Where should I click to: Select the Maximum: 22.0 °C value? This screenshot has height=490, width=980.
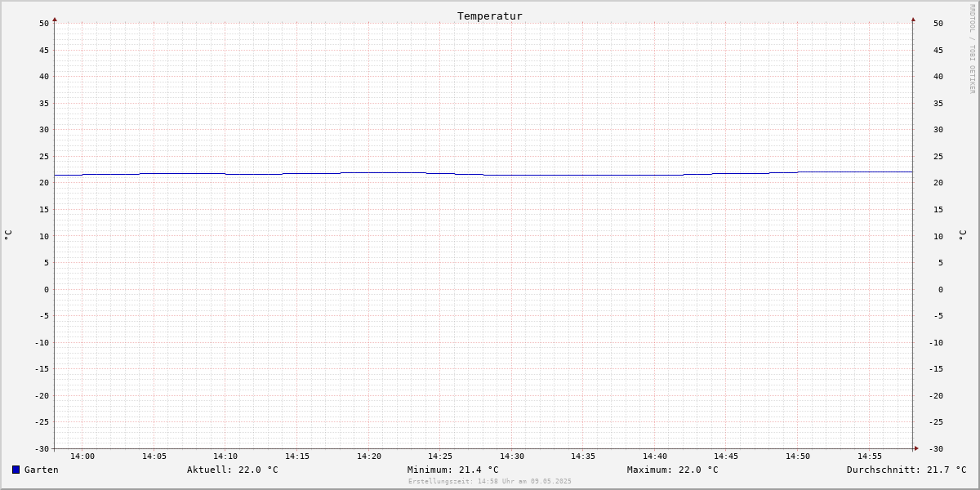pos(673,470)
